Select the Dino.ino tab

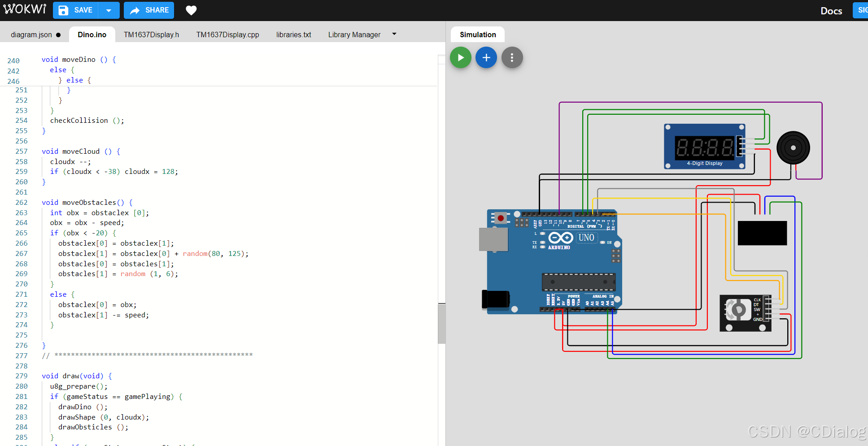(92, 35)
